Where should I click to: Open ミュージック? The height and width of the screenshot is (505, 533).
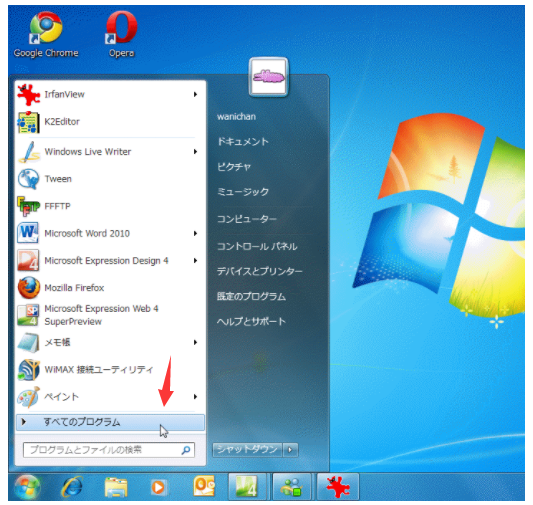coord(243,192)
